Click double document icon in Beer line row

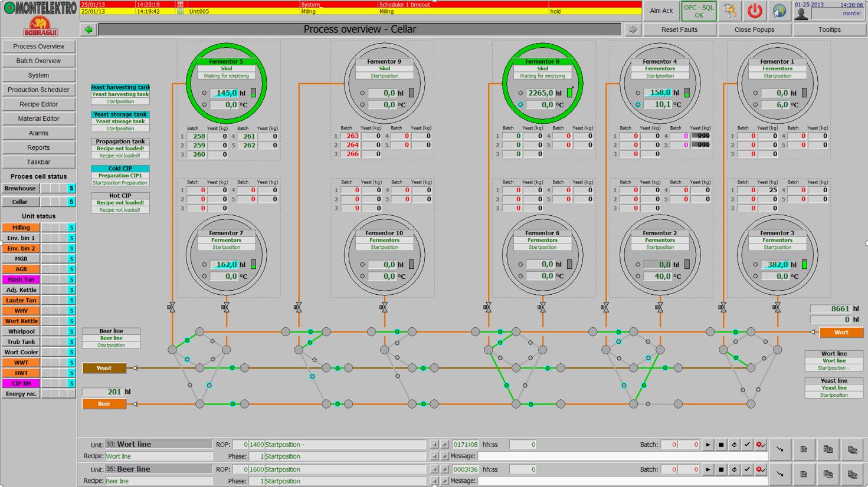[x=828, y=474]
